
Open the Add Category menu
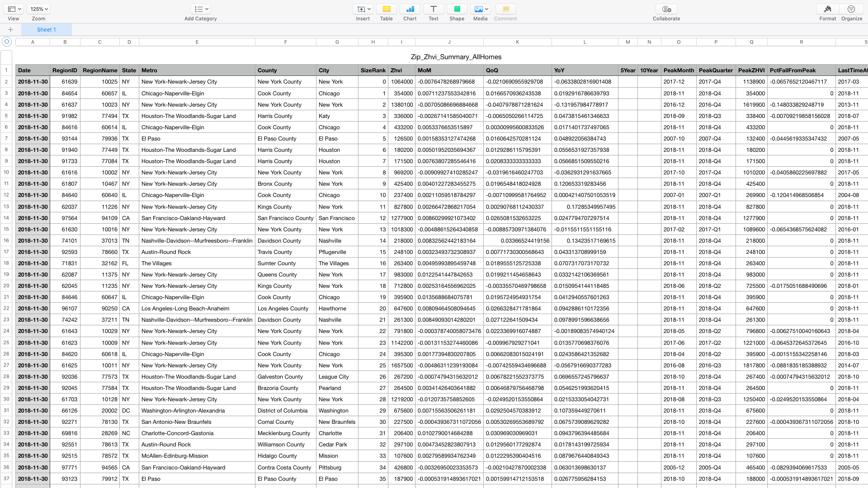click(x=200, y=9)
